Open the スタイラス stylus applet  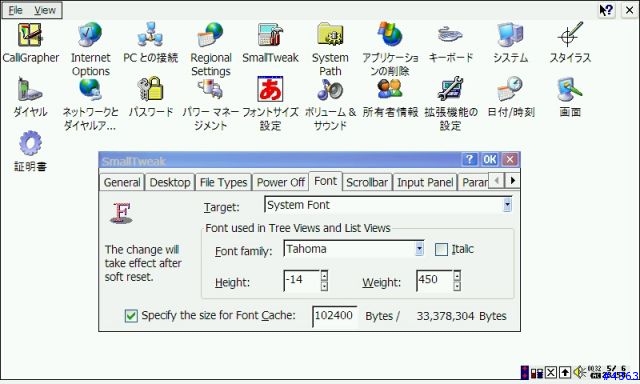(570, 43)
